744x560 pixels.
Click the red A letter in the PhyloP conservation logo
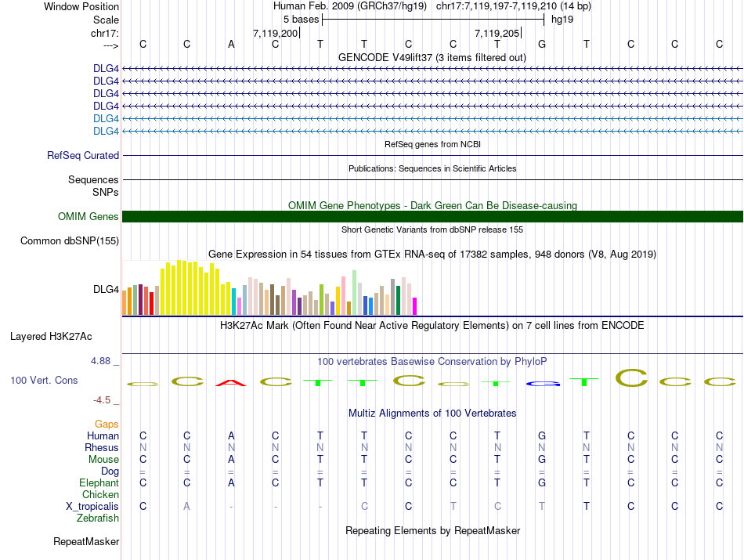231,382
